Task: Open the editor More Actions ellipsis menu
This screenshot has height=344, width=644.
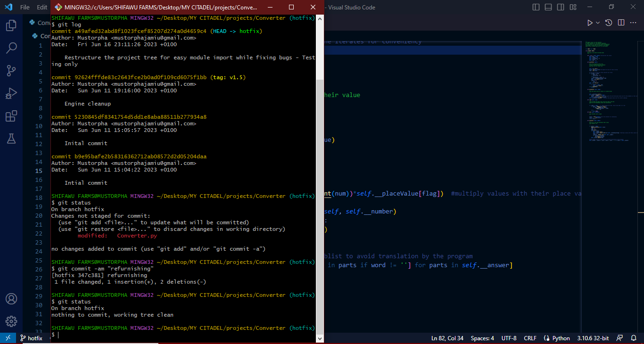Action: (x=633, y=23)
